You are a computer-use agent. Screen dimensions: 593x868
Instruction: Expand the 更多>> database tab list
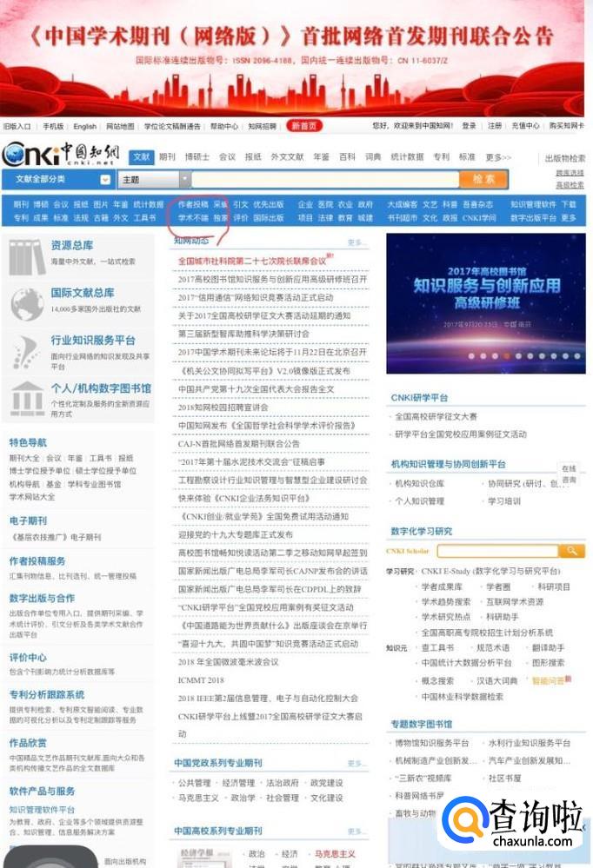pyautogui.click(x=498, y=157)
